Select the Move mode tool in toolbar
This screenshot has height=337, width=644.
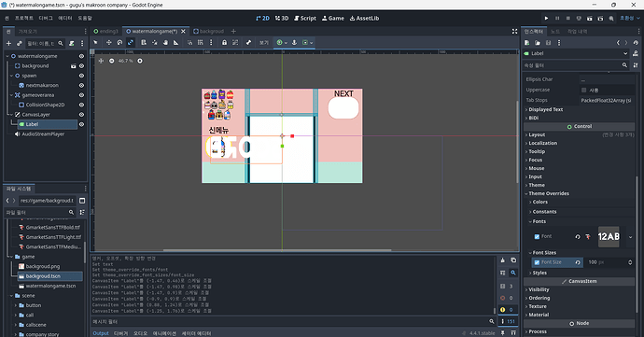coord(109,42)
